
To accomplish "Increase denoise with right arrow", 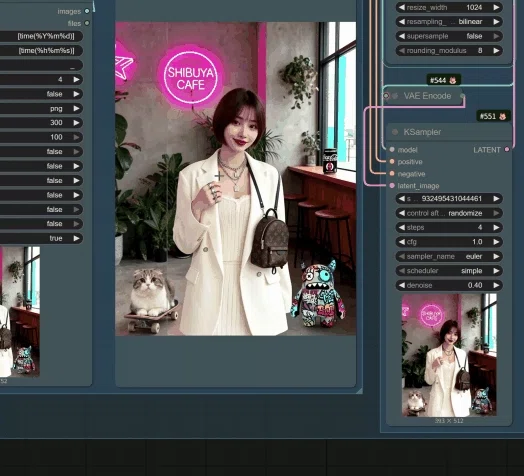I will 497,285.
